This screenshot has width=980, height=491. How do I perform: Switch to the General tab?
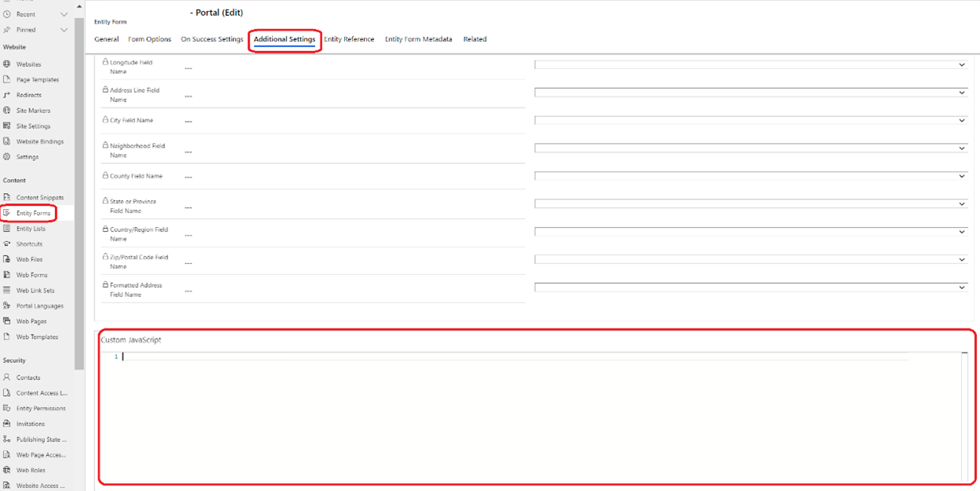[107, 39]
